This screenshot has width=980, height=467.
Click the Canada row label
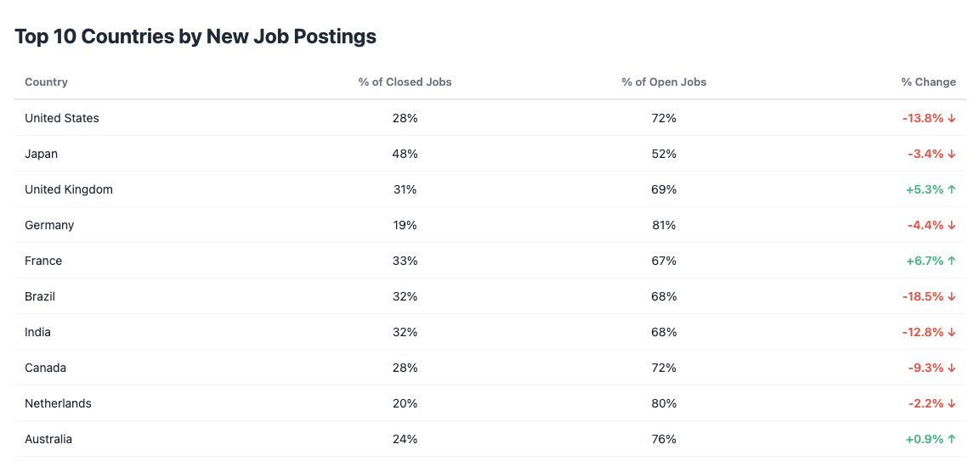pos(46,369)
